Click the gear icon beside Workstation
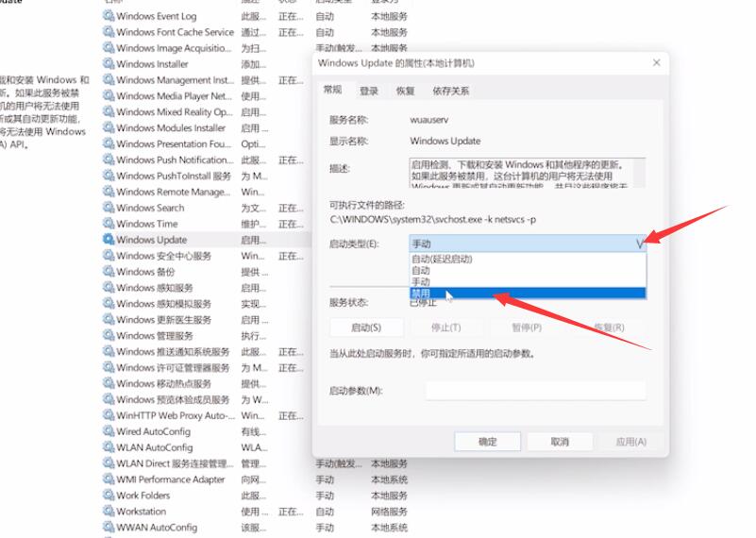The image size is (756, 538). 109,511
